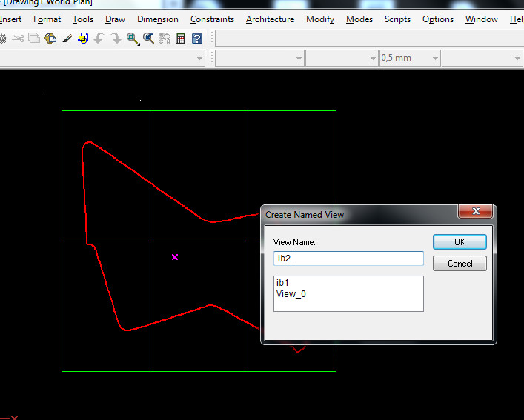The height and width of the screenshot is (420, 524).
Task: Click the View Name text field
Action: coord(348,259)
